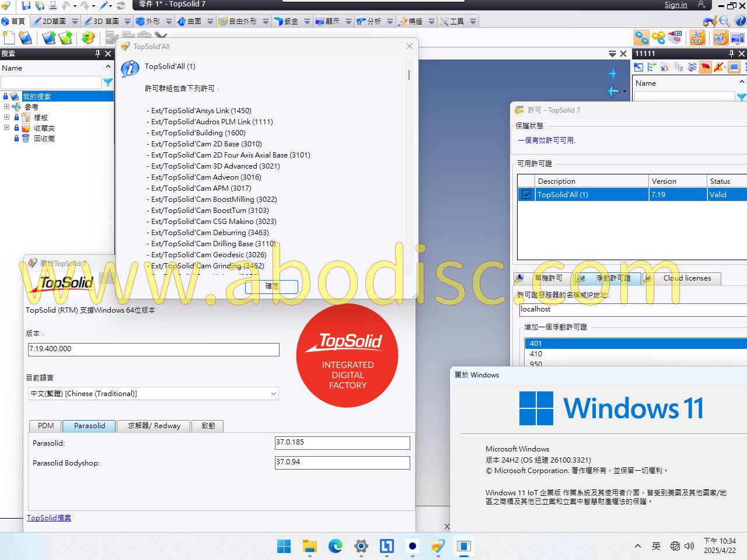Click the license server name field with localhost

(x=633, y=309)
